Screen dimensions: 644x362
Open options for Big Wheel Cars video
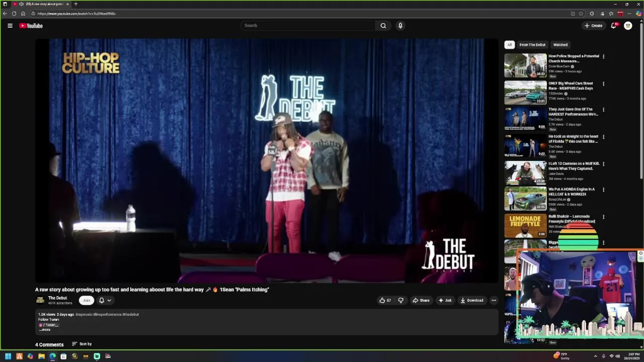(603, 83)
